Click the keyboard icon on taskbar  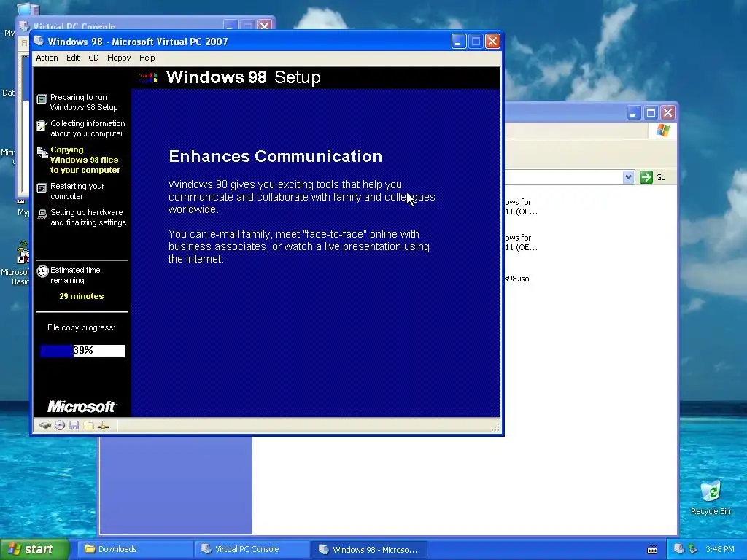coord(652,550)
